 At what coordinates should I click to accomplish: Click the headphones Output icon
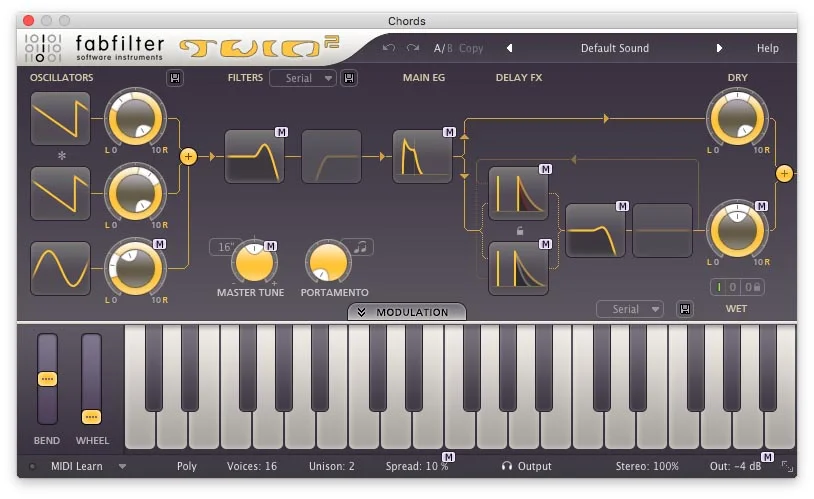click(x=507, y=466)
